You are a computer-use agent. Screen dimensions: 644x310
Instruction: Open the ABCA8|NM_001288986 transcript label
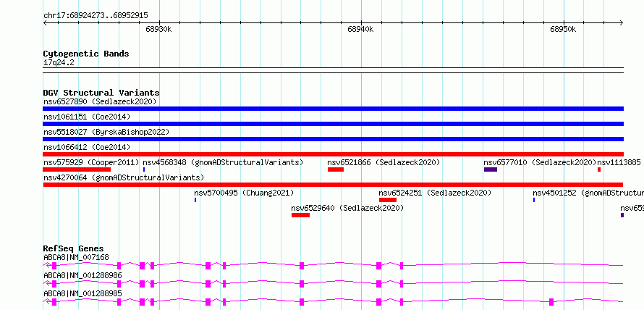coord(82,275)
